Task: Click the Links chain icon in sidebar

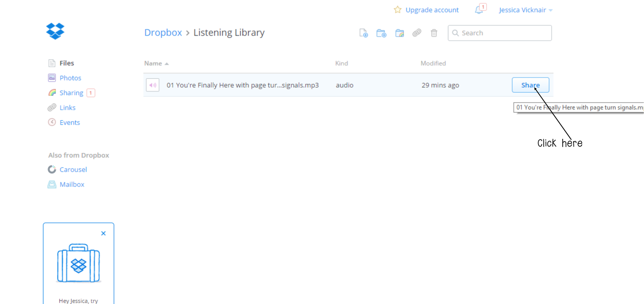Action: click(52, 107)
